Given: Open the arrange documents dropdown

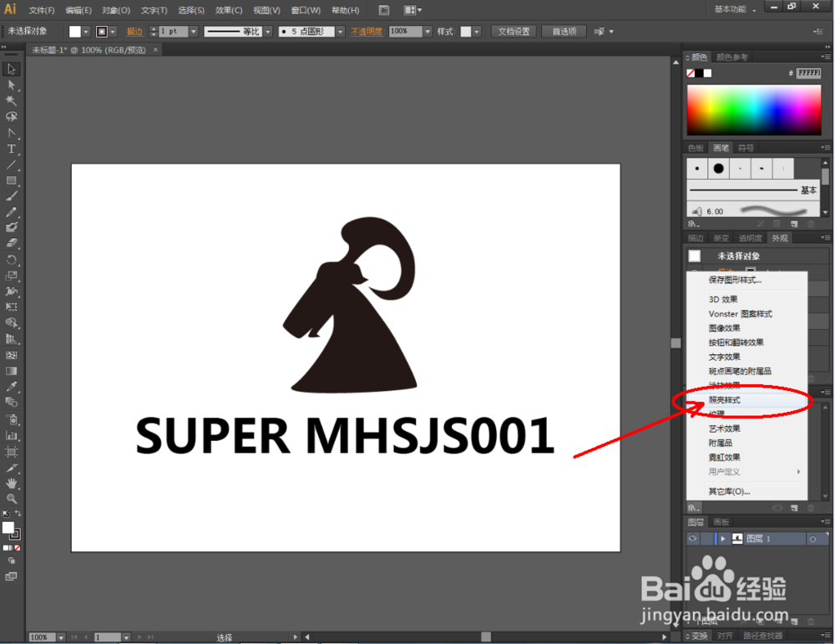Looking at the screenshot, I should [412, 10].
